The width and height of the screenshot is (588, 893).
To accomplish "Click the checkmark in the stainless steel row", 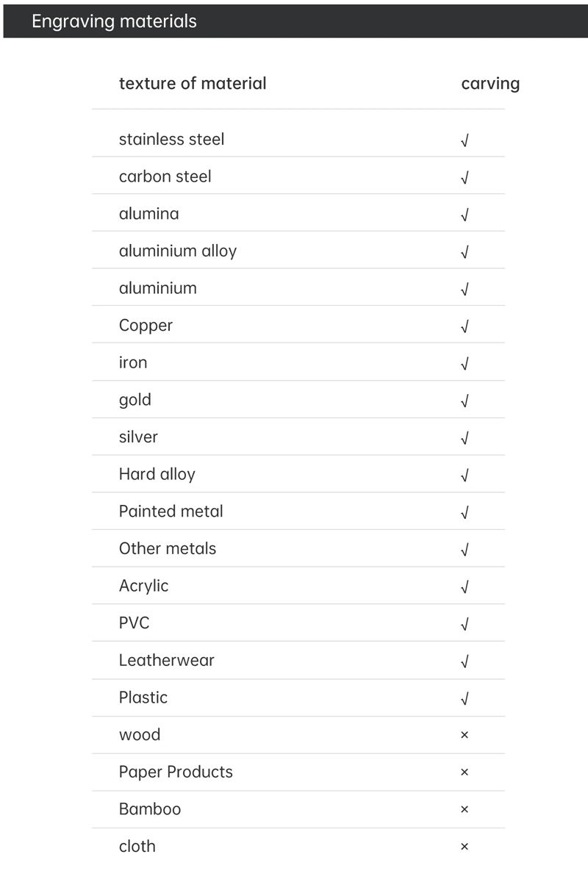I will coord(465,140).
